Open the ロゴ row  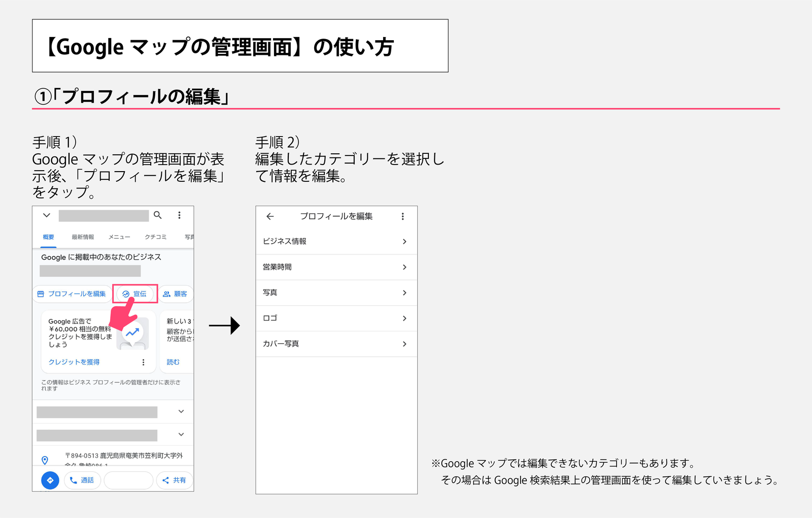[336, 318]
